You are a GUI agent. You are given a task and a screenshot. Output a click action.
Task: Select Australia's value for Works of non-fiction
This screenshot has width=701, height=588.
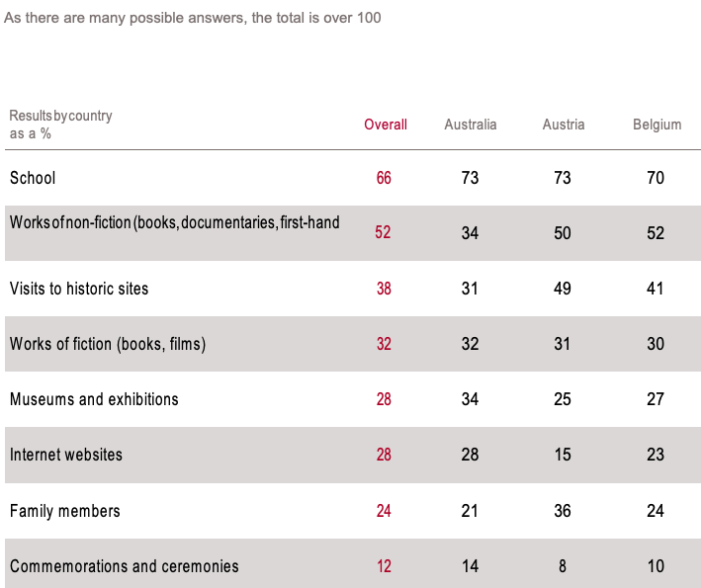(470, 233)
